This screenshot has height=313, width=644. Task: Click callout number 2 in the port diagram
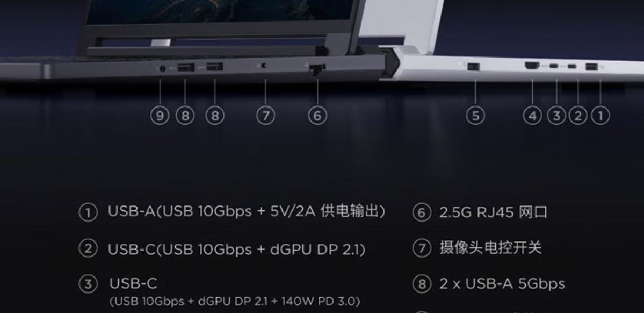(578, 116)
